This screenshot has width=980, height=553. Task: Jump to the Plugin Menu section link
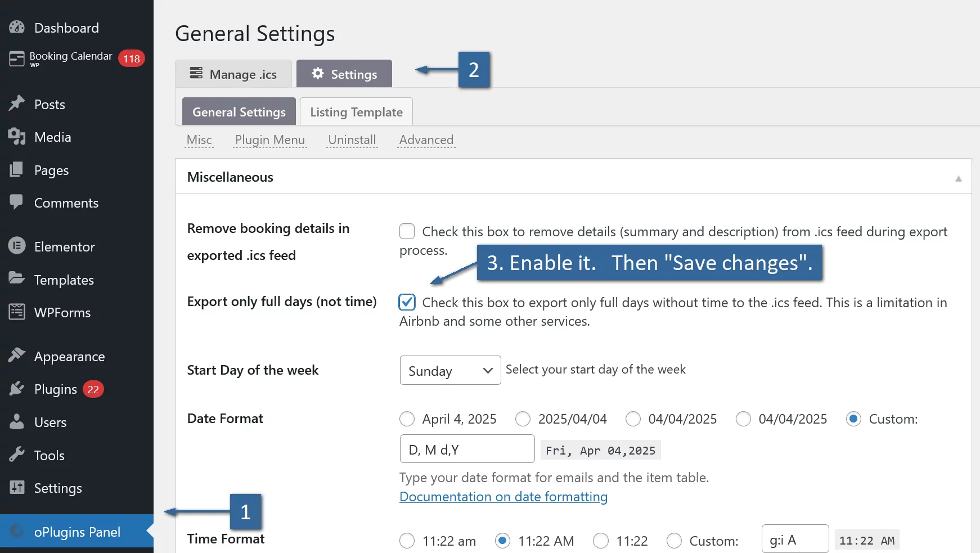pos(270,140)
